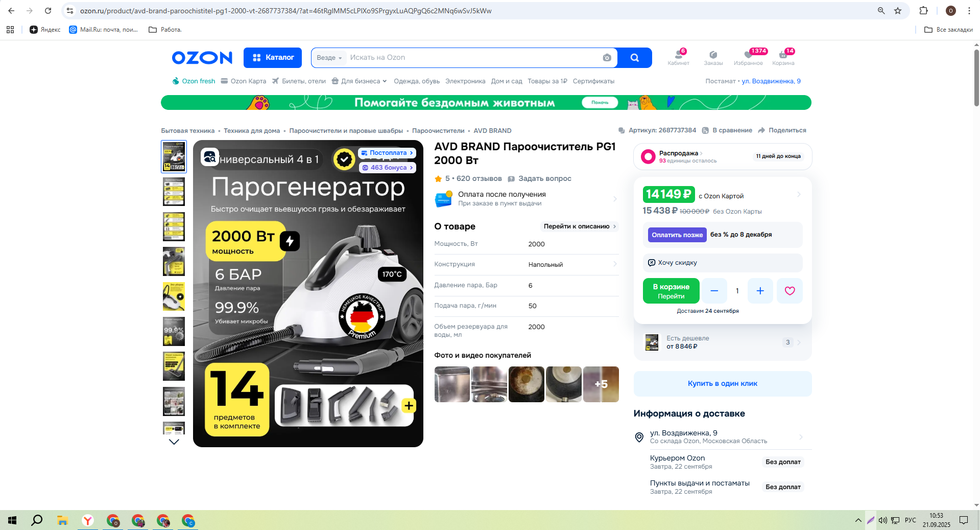Open the +5 buyer photos thumbnail
The width and height of the screenshot is (980, 530).
pyautogui.click(x=601, y=384)
